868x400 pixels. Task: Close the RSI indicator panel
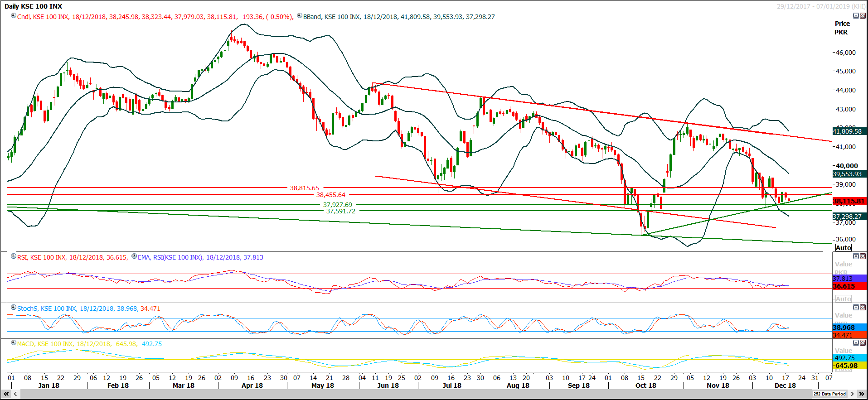pos(863,256)
